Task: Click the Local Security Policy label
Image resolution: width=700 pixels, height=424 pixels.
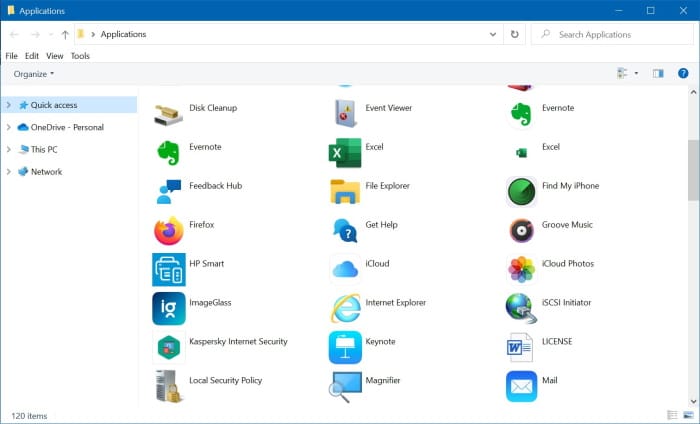Action: [225, 380]
